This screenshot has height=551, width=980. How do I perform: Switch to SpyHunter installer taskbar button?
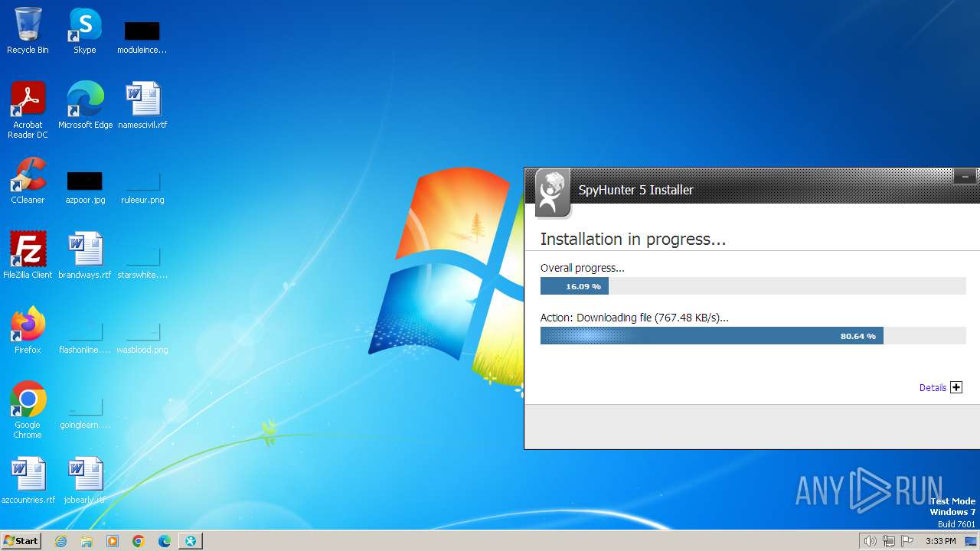click(191, 541)
